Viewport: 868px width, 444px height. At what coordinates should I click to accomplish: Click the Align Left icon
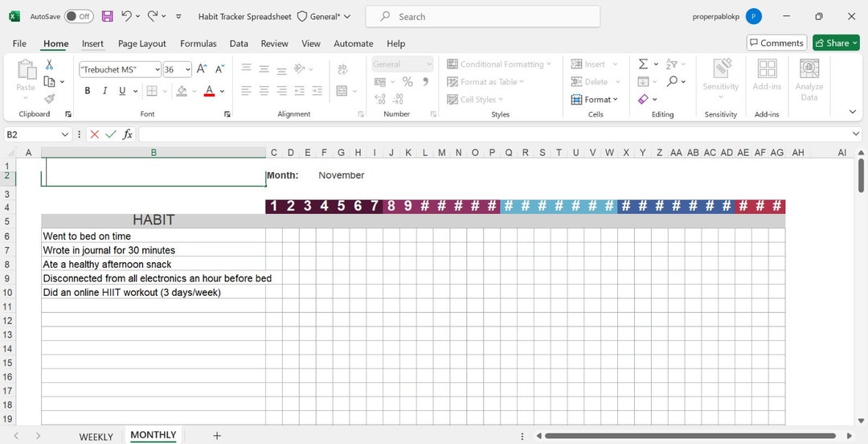247,90
